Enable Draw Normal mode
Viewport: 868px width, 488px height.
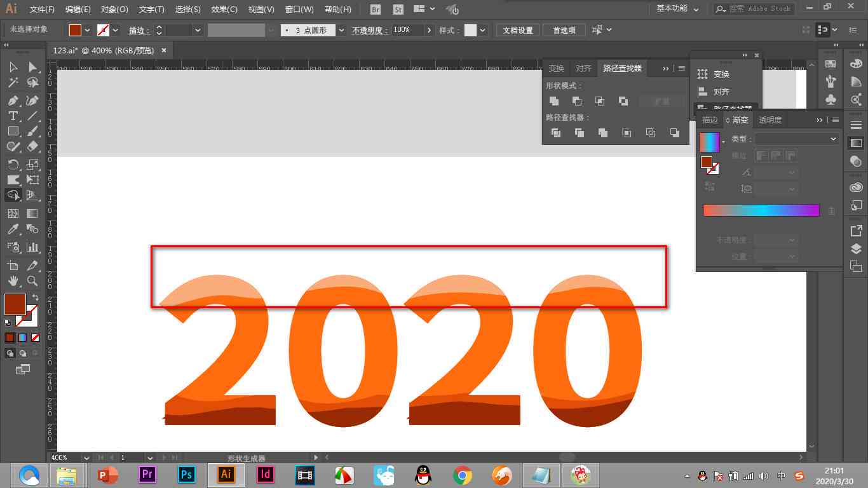click(10, 353)
